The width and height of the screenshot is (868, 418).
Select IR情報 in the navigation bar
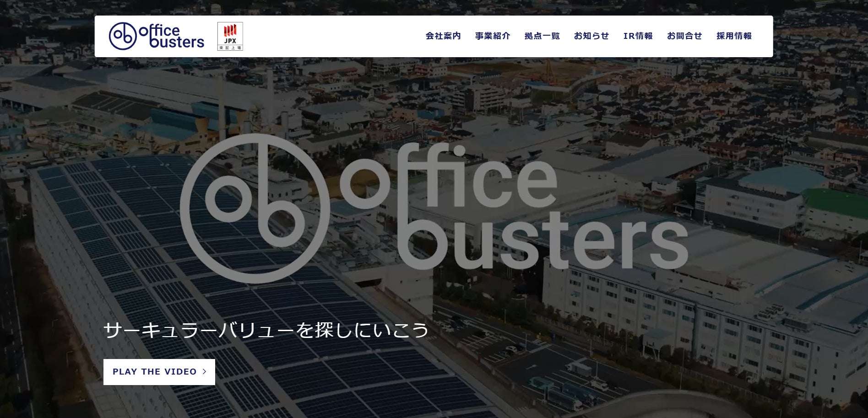pyautogui.click(x=638, y=36)
